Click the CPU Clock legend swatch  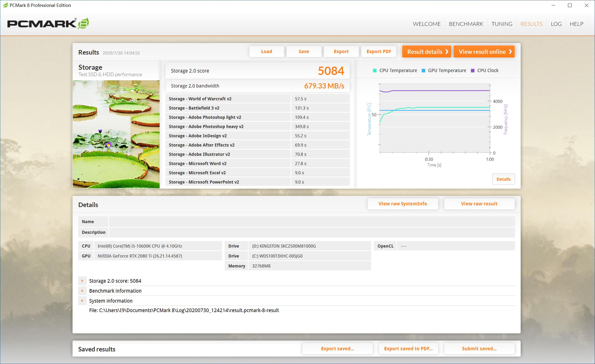pos(473,70)
